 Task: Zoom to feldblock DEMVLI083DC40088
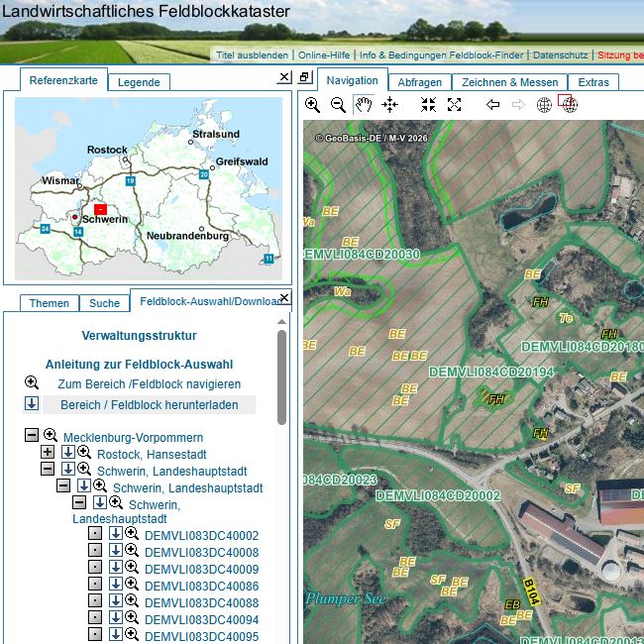coord(132,600)
